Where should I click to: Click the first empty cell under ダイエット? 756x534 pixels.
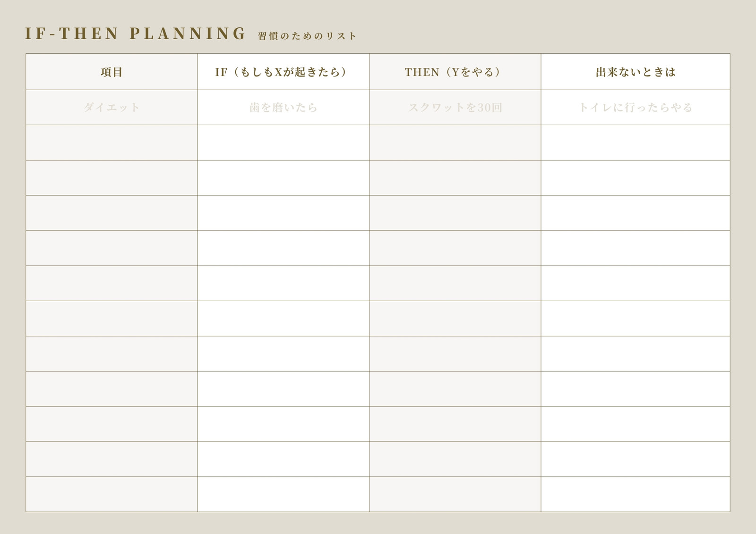point(112,143)
